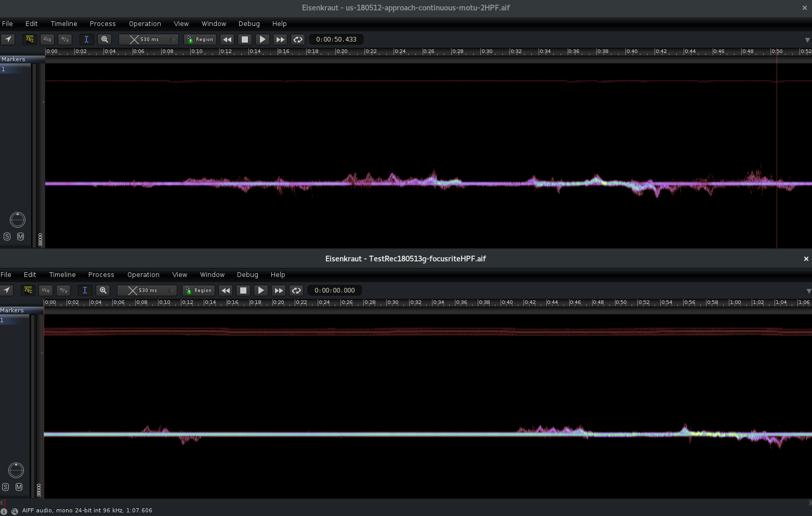Click fast-forward in the bottom window toolbar
Image resolution: width=812 pixels, height=516 pixels.
coord(279,290)
